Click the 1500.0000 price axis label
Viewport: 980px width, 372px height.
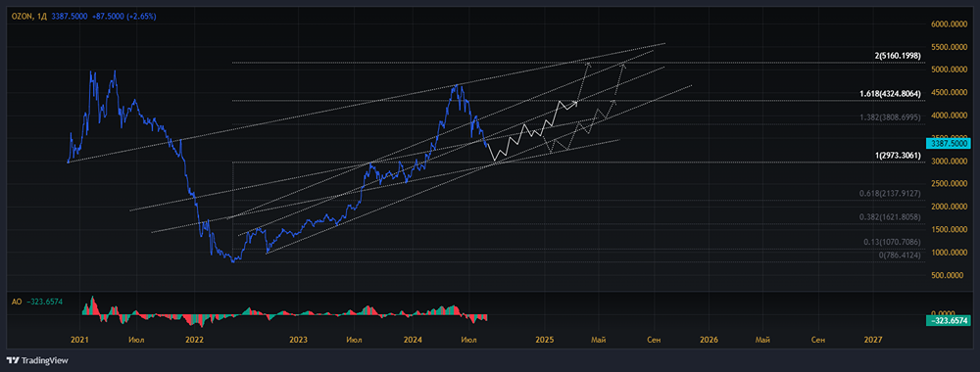click(949, 230)
